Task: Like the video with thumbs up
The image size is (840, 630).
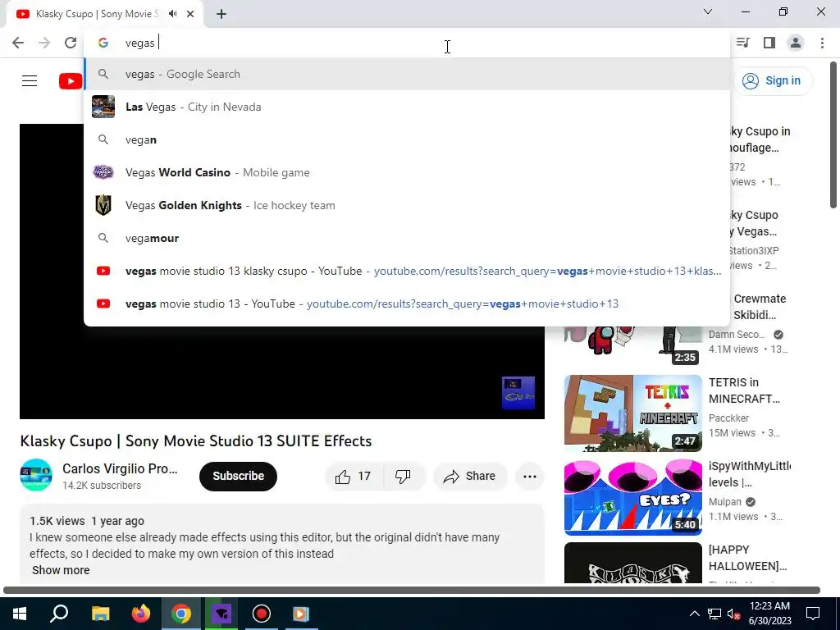Action: click(x=354, y=477)
